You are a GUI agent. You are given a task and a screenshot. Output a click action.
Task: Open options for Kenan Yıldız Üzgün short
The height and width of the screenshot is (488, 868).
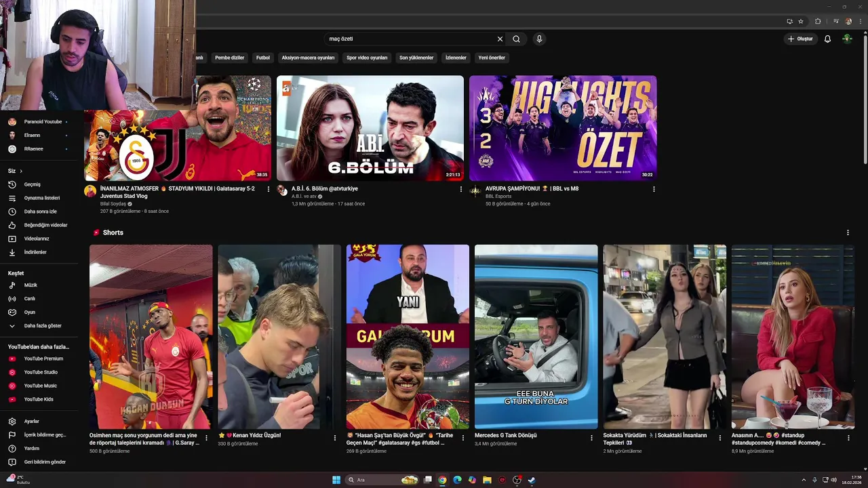pyautogui.click(x=334, y=438)
